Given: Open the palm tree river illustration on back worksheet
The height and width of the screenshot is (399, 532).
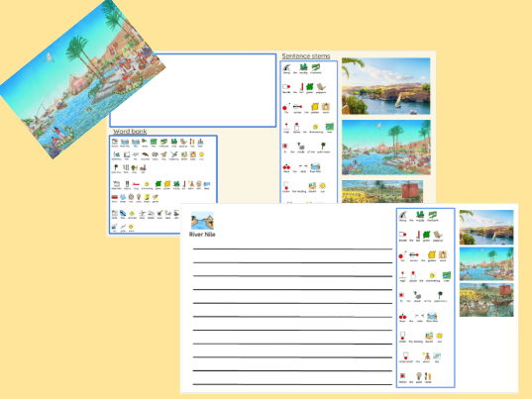Looking at the screenshot, I should click(385, 148).
